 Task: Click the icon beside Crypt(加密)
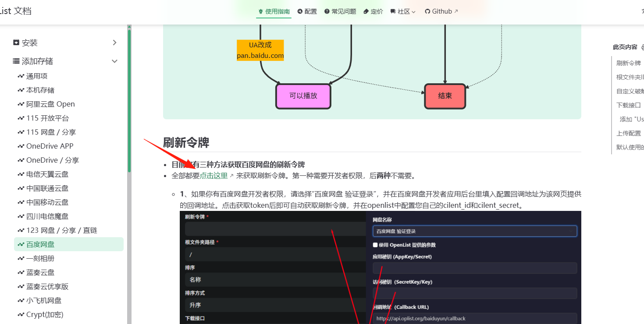(x=21, y=315)
